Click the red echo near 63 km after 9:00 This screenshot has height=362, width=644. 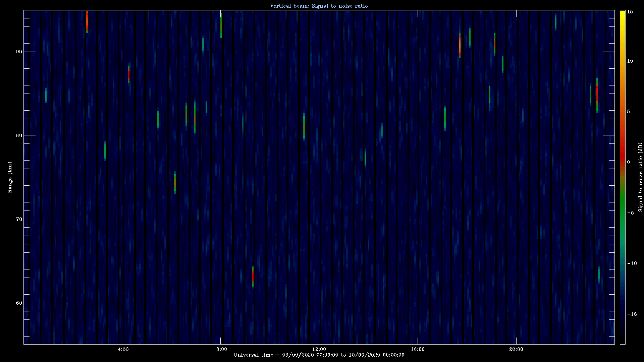point(253,277)
